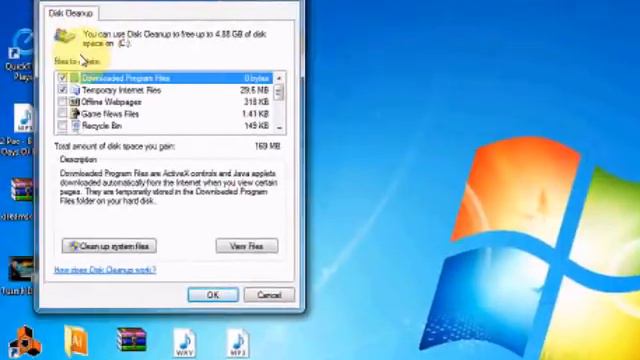Image resolution: width=640 pixels, height=360 pixels.
Task: Uncheck the Temporary Internet Files checkbox
Action: point(62,89)
